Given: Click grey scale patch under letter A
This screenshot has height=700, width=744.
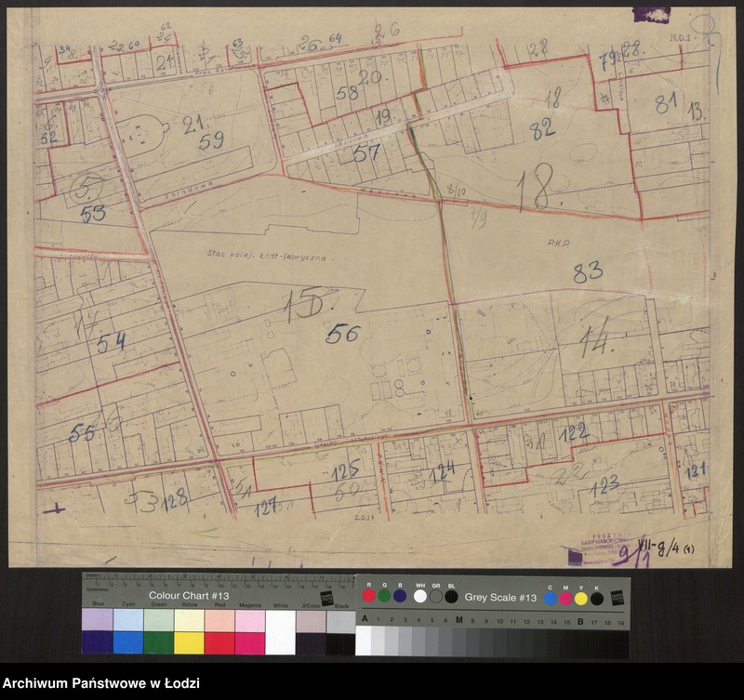Looking at the screenshot, I should 365,641.
